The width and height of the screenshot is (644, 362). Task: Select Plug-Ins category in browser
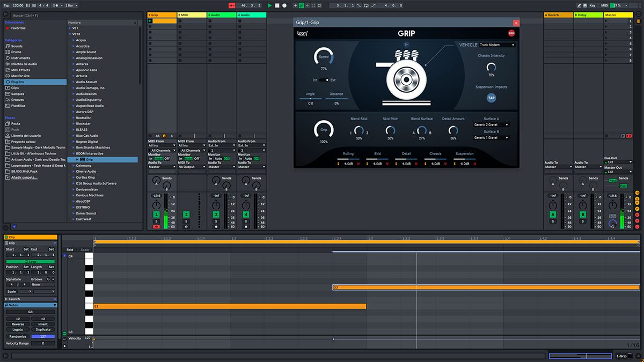(18, 82)
